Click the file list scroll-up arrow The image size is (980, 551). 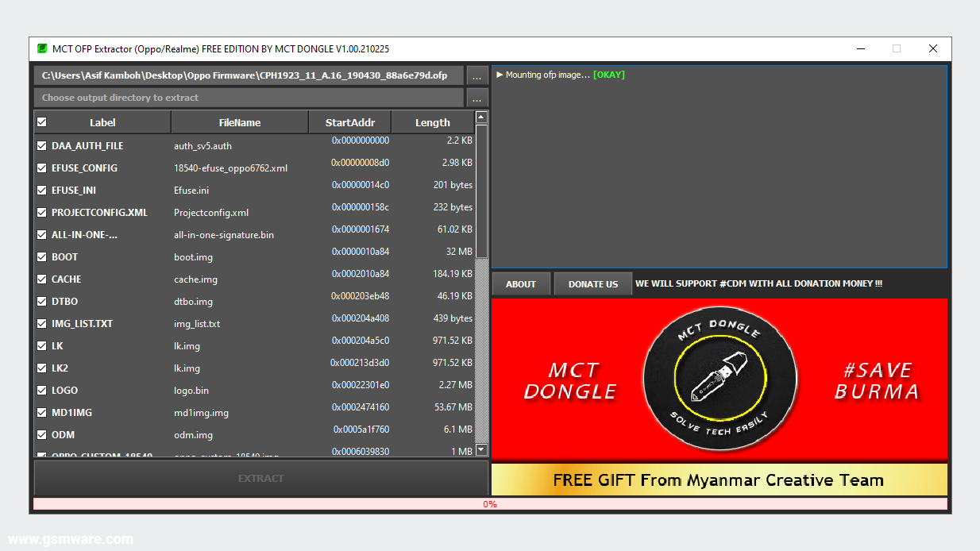(481, 116)
